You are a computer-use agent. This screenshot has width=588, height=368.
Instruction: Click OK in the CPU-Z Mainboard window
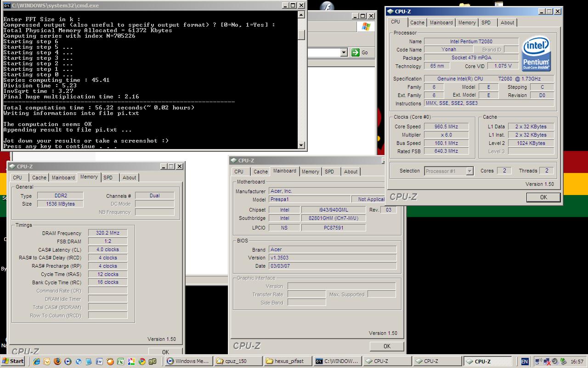(x=387, y=346)
